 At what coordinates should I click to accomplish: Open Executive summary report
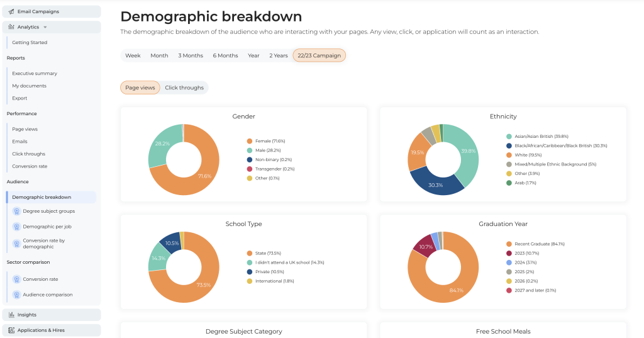(35, 73)
